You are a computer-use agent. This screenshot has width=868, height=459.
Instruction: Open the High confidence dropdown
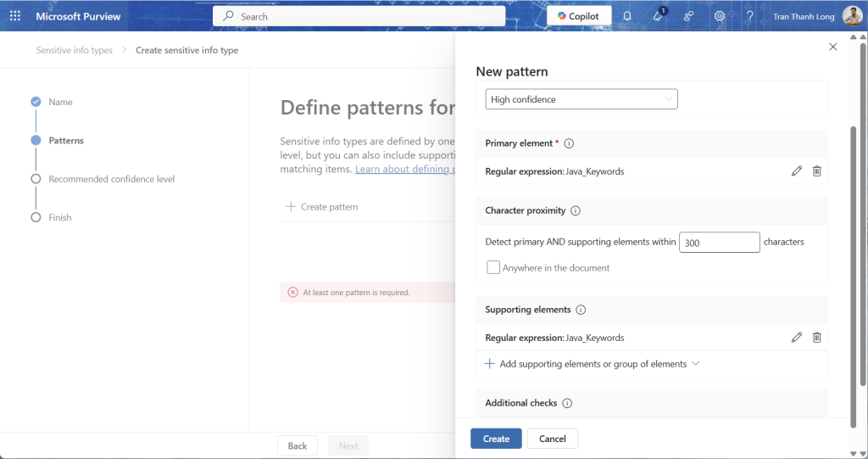(581, 99)
